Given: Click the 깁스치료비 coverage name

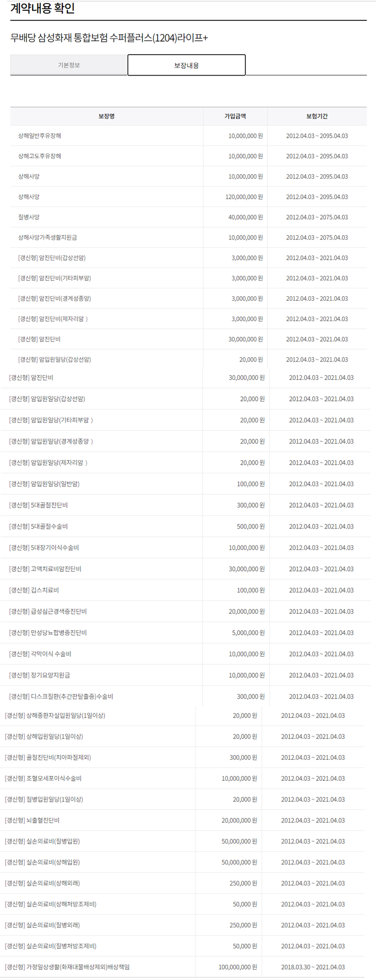Looking at the screenshot, I should point(34,590).
